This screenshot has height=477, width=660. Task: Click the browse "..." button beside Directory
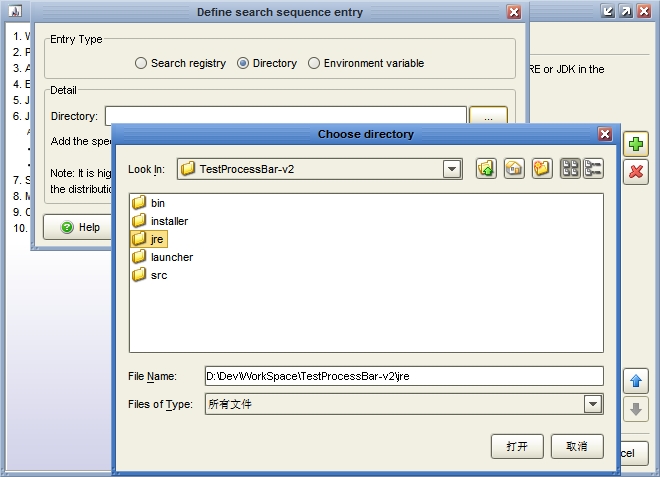click(488, 116)
